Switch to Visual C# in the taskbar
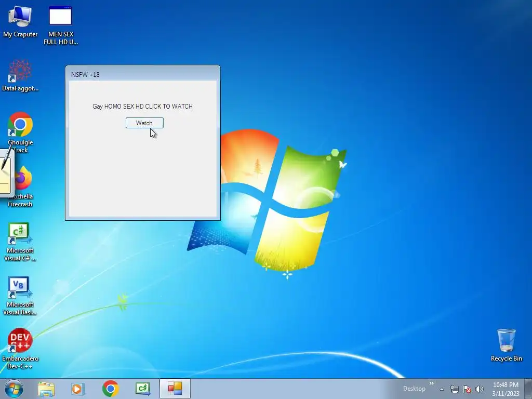This screenshot has width=532, height=399. pos(143,389)
